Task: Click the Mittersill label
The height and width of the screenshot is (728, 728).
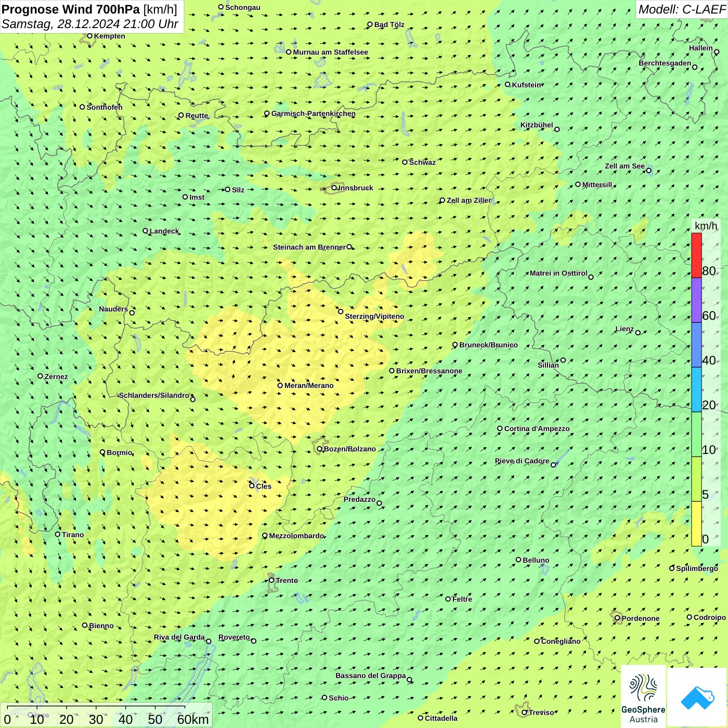Action: click(x=597, y=185)
